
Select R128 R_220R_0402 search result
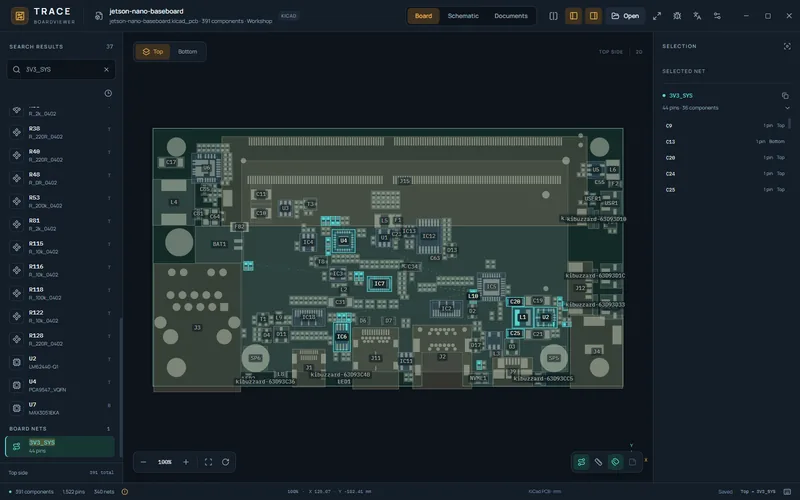click(x=61, y=339)
